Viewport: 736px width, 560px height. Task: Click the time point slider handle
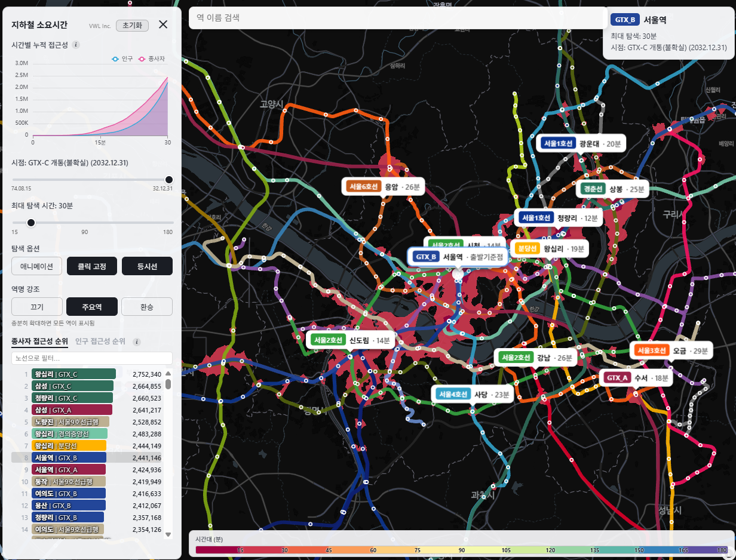169,180
